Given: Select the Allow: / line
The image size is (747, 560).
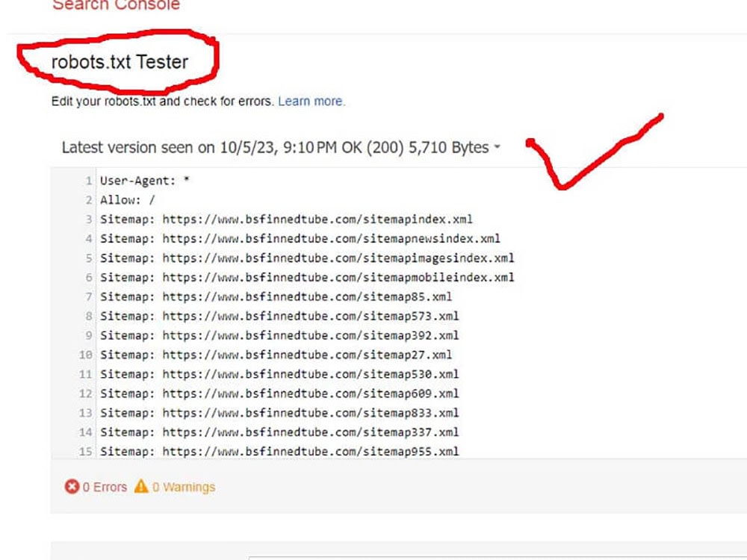Looking at the screenshot, I should (x=127, y=200).
